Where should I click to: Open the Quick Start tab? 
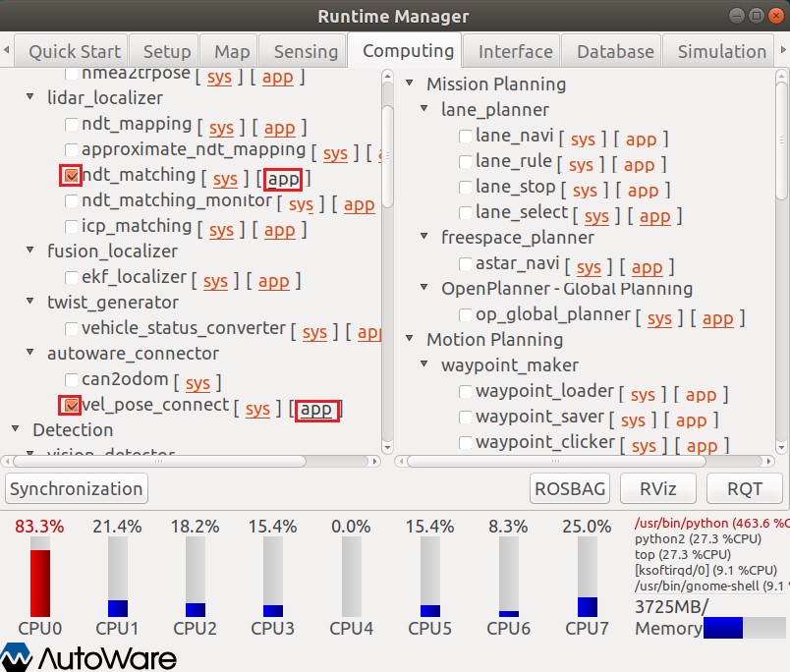pyautogui.click(x=71, y=51)
